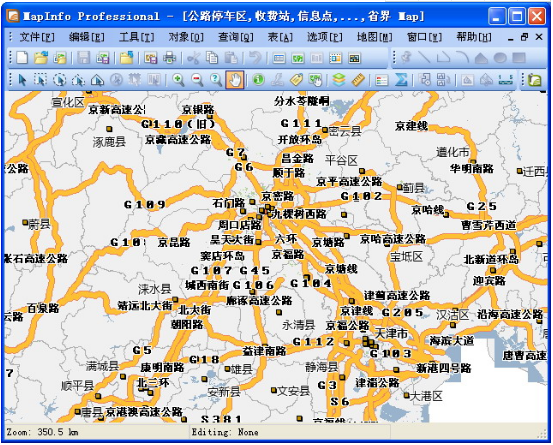Viewport: 553px width, 445px height.
Task: Click the 蔚县 county label
Action: pyautogui.click(x=39, y=224)
